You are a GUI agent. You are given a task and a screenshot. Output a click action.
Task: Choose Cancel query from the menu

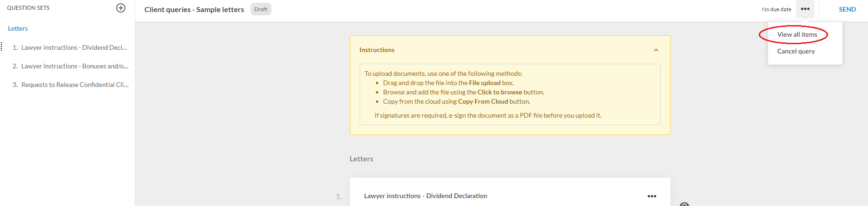click(796, 51)
